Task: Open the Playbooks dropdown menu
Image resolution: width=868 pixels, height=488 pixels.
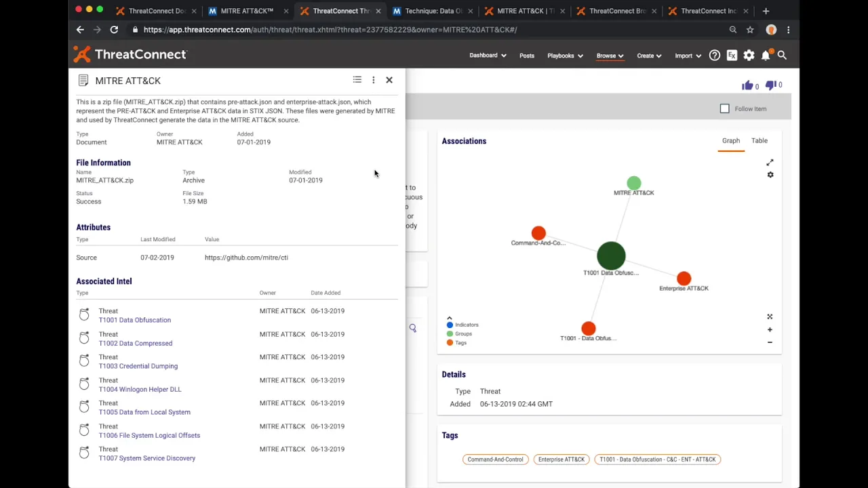Action: coord(565,56)
